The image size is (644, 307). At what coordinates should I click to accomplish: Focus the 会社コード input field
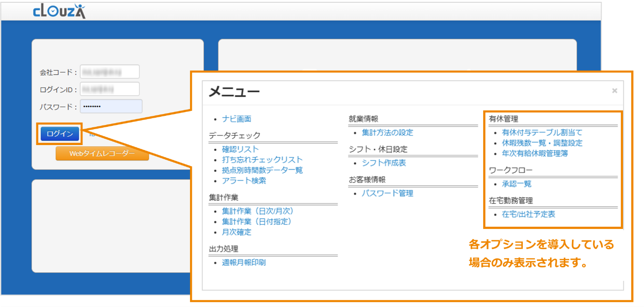110,72
